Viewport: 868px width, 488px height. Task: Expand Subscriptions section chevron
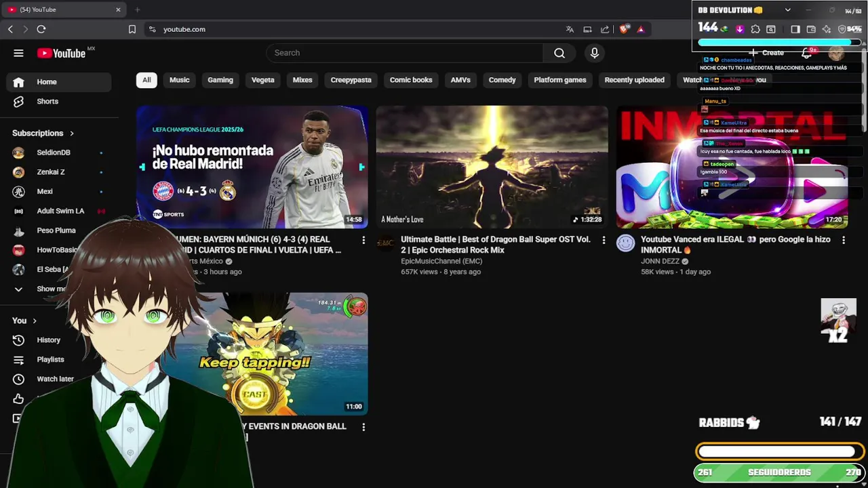pyautogui.click(x=71, y=134)
